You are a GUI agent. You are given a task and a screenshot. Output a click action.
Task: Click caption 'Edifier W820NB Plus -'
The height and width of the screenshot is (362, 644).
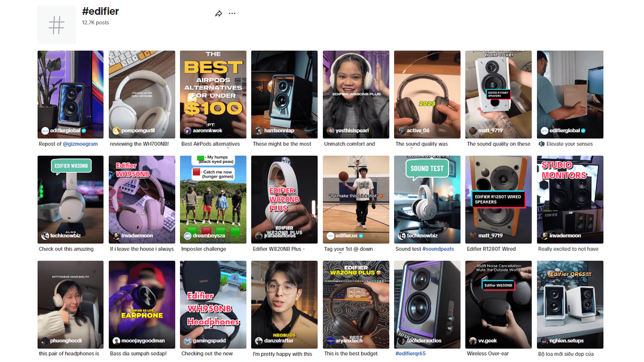coord(278,249)
